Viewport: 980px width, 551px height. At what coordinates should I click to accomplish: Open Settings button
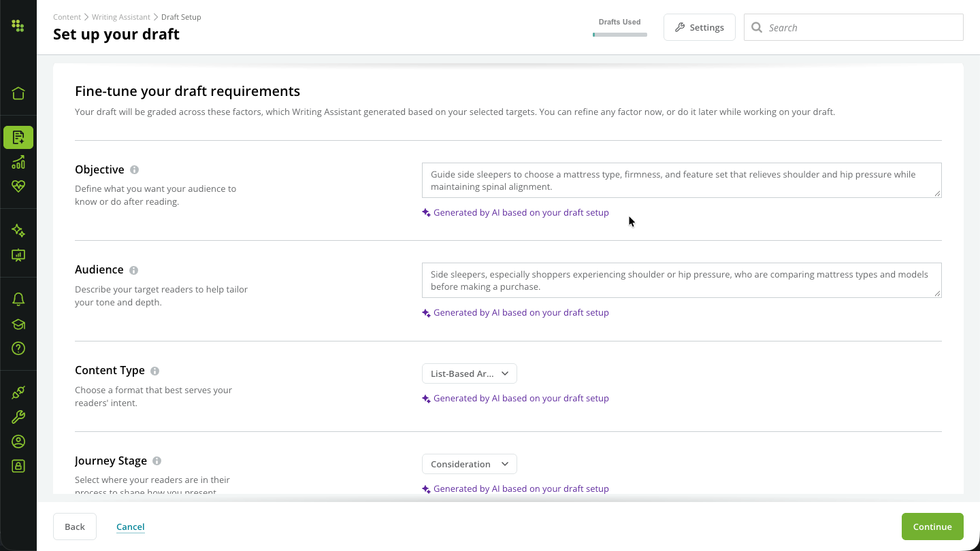(x=699, y=27)
